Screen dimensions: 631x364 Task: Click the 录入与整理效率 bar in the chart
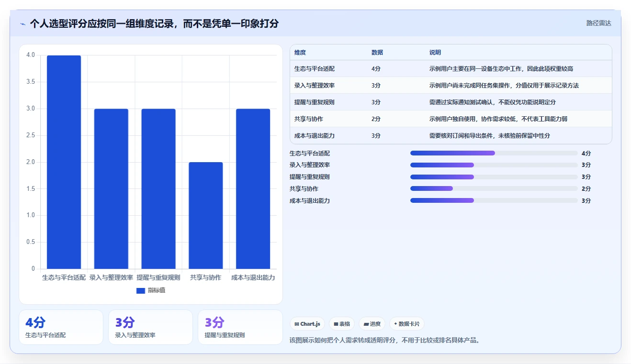[x=111, y=189]
